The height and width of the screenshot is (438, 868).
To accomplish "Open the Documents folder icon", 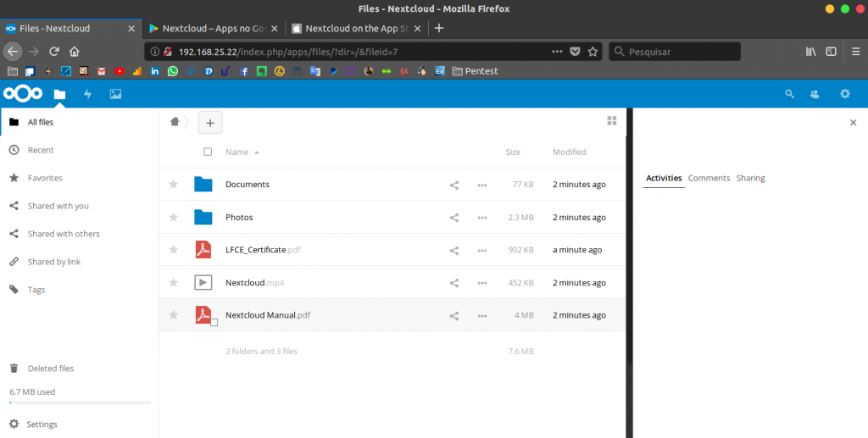I will (203, 184).
